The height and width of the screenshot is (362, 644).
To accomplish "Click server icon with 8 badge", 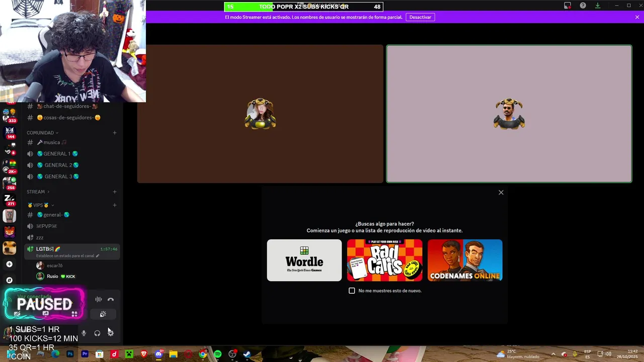I will click(x=10, y=149).
